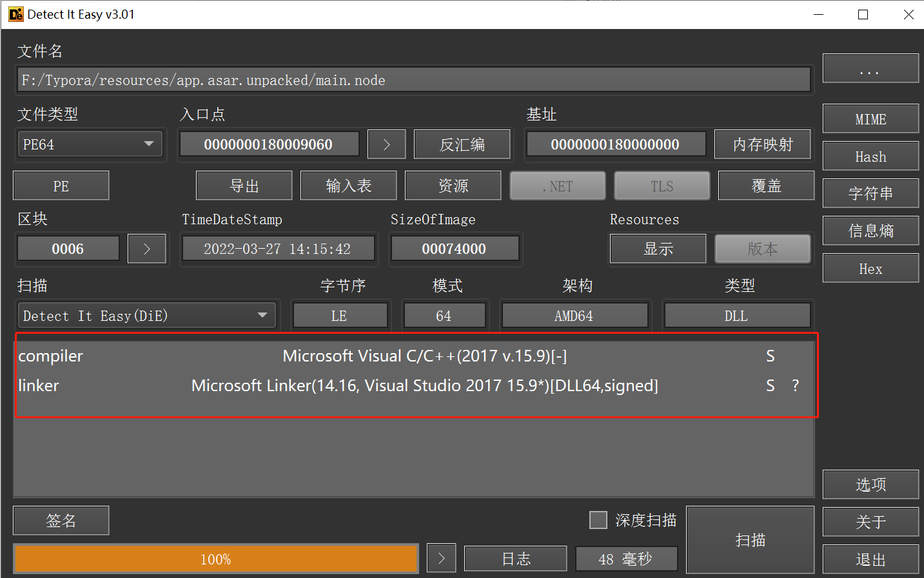Open 选项 options
This screenshot has height=578, width=924.
point(870,485)
